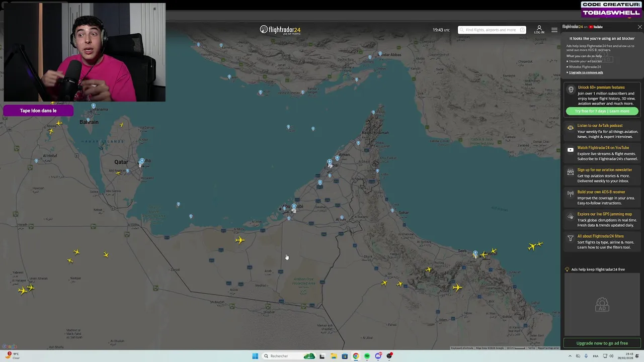Open the hamburger menu in header

(x=554, y=30)
